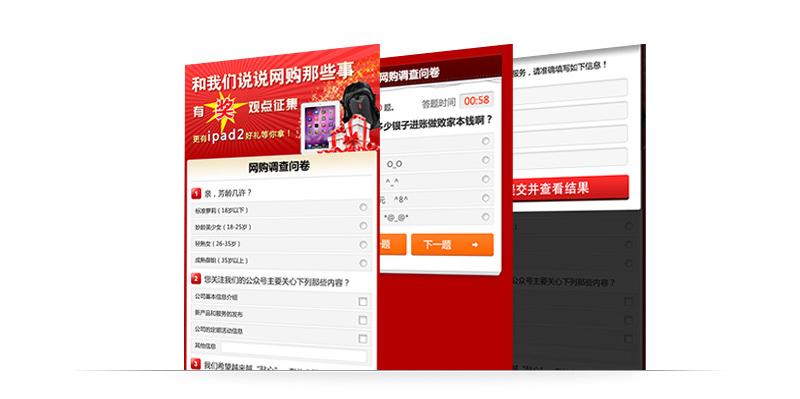
Task: Click the red number 1 question badge
Action: click(x=196, y=193)
